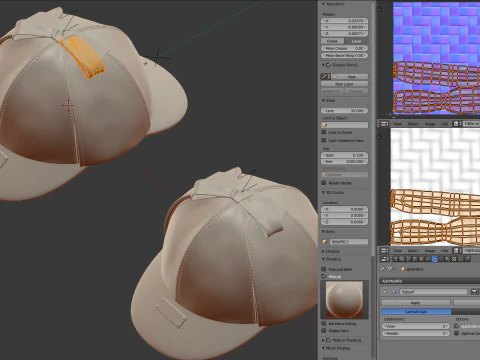Screen dimensions: 480x360
Task: Click the Lens value slider
Action: (345, 110)
